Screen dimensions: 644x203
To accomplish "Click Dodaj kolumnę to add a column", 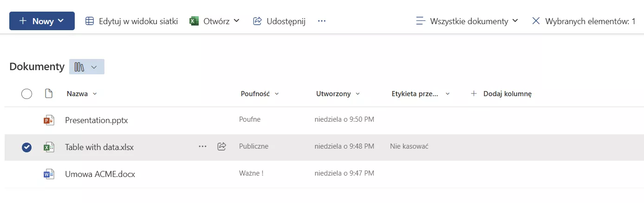I will click(501, 94).
